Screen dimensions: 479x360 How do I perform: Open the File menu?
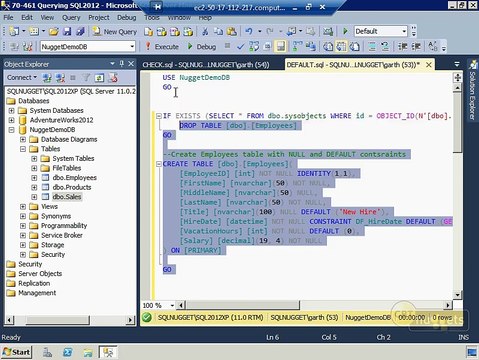coord(8,18)
